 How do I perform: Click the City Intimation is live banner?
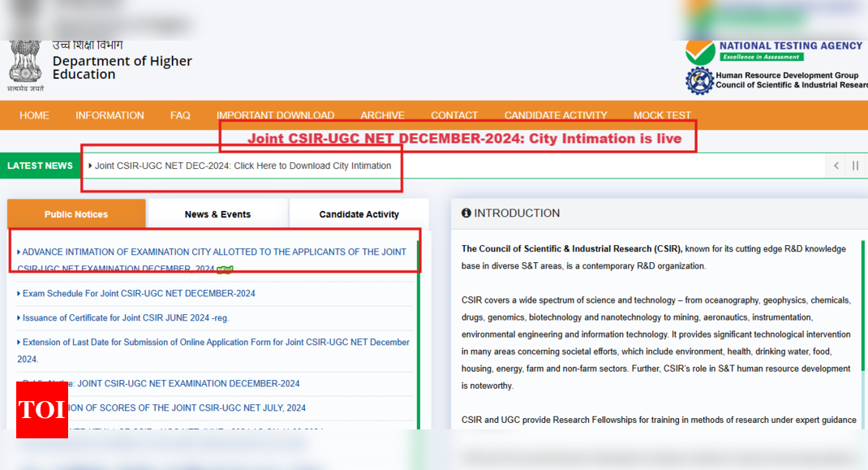pyautogui.click(x=465, y=139)
